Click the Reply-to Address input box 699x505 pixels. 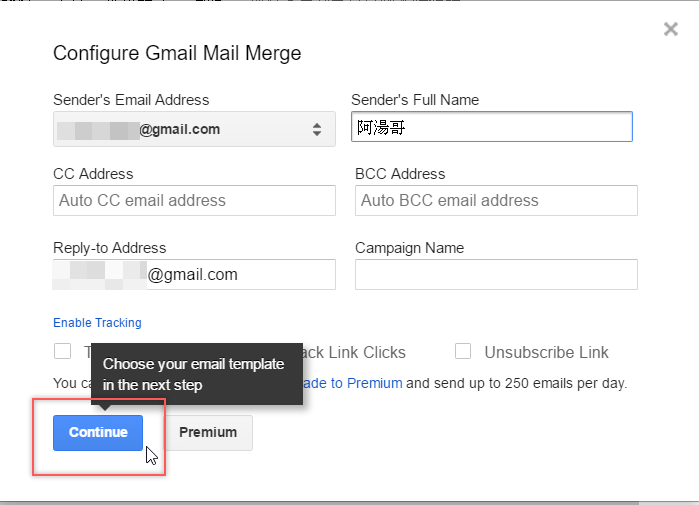[194, 274]
